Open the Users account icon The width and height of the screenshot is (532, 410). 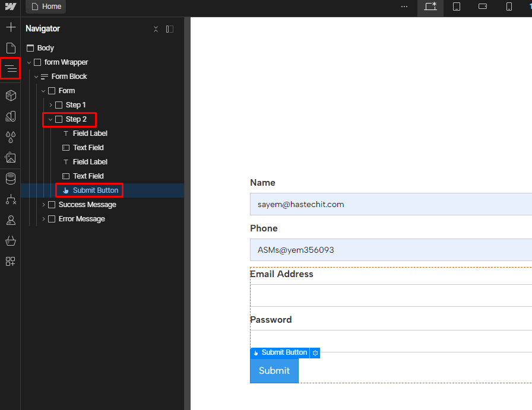click(x=11, y=220)
